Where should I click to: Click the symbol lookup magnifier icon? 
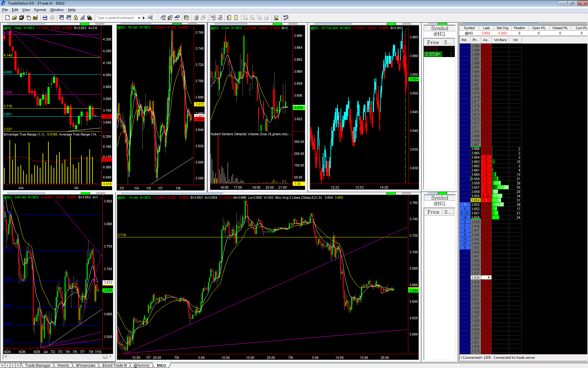(x=150, y=18)
